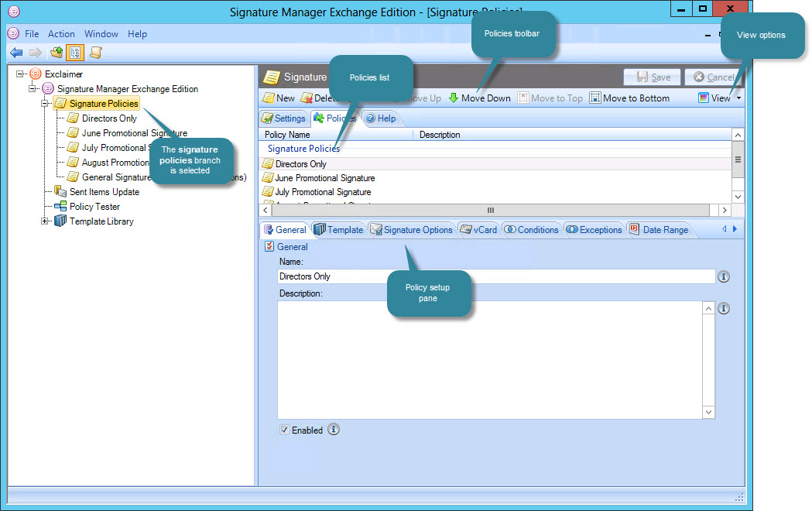Click the Name input field
Screen dimensions: 812x511
[496, 276]
